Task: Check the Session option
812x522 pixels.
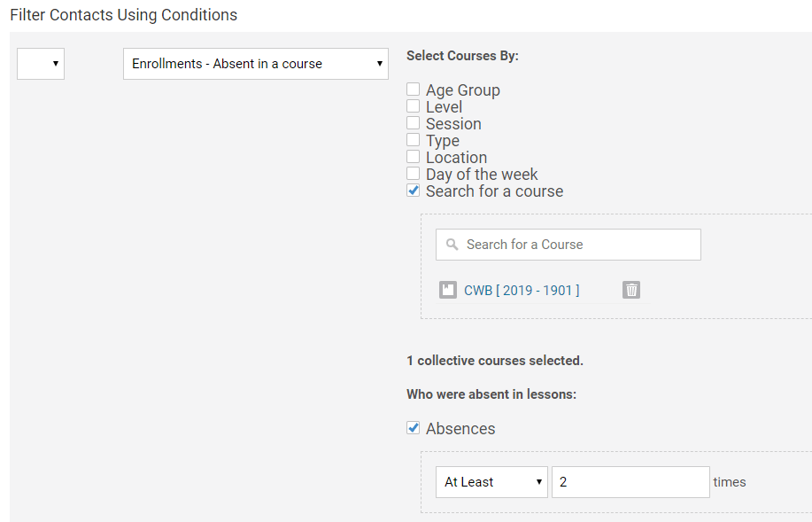Action: click(414, 123)
